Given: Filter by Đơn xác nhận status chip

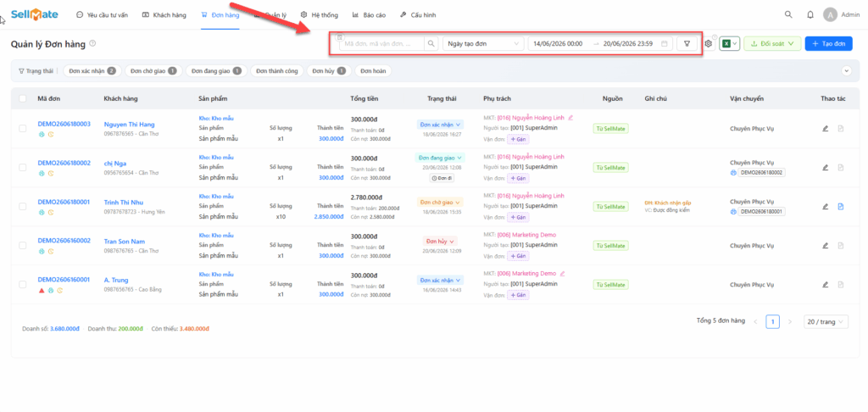Looking at the screenshot, I should point(92,71).
